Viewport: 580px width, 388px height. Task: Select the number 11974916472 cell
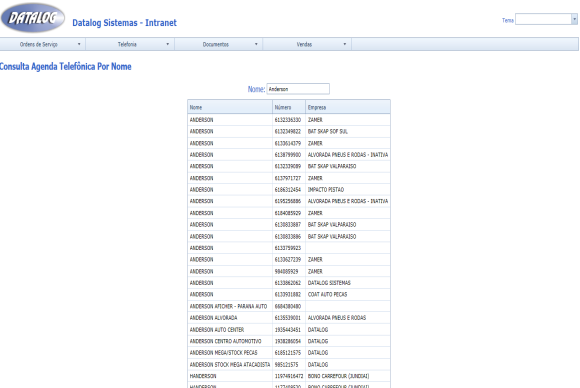[x=289, y=376]
